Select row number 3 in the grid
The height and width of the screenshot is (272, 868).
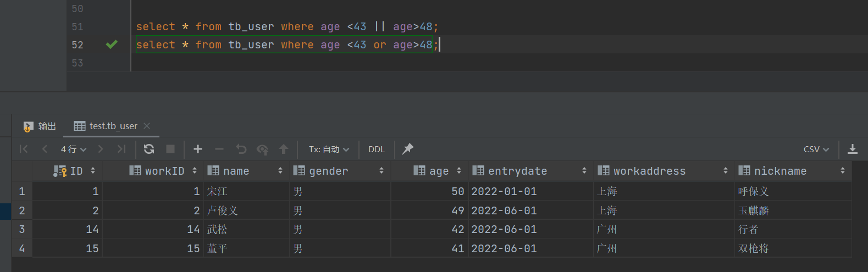coord(22,229)
